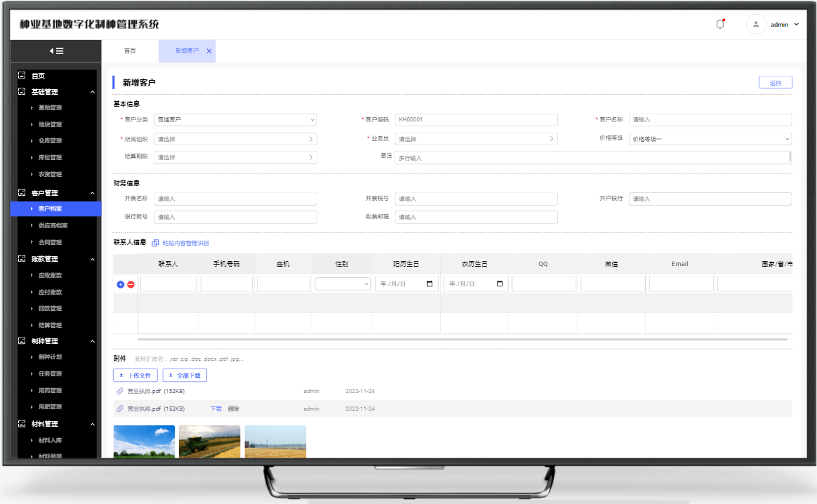Open calendar picker for 农历生日 field
Screen dimensions: 817x504
[500, 284]
